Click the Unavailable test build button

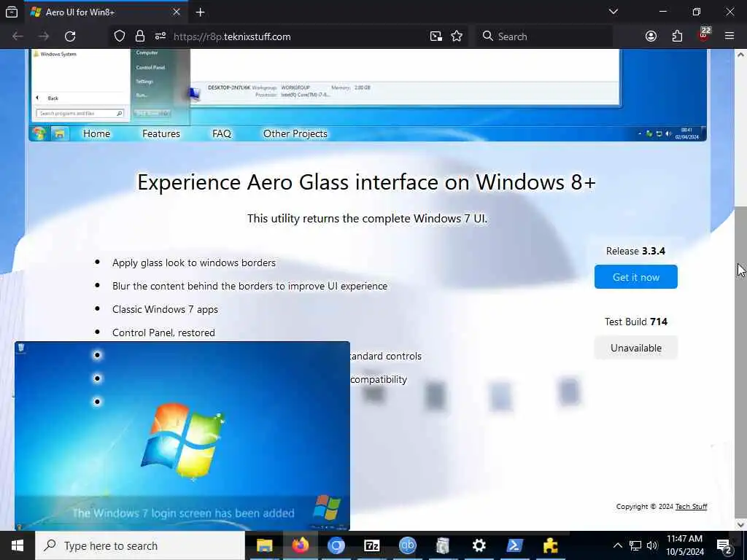coord(635,348)
